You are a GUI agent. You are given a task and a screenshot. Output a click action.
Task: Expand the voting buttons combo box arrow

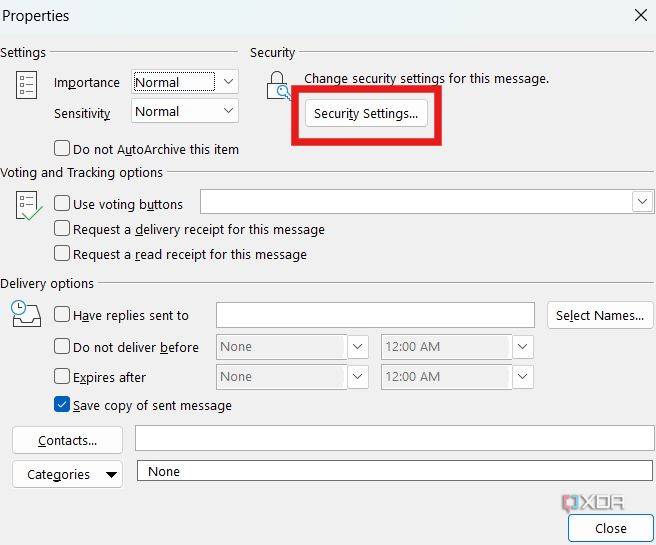[642, 202]
